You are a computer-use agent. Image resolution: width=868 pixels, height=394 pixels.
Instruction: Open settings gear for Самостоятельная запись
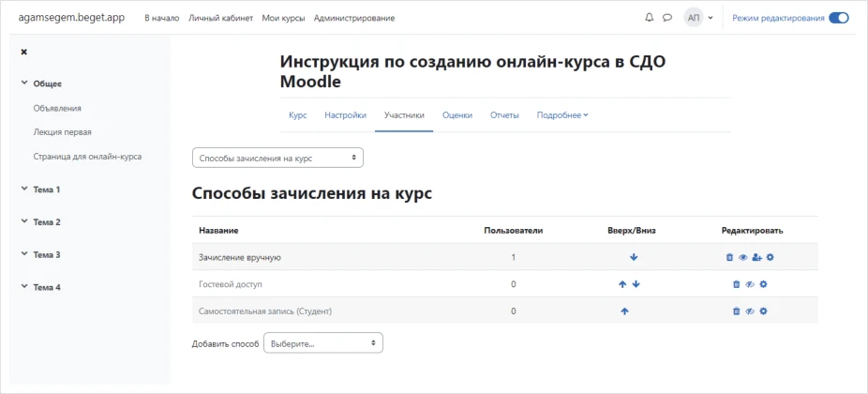(x=763, y=311)
